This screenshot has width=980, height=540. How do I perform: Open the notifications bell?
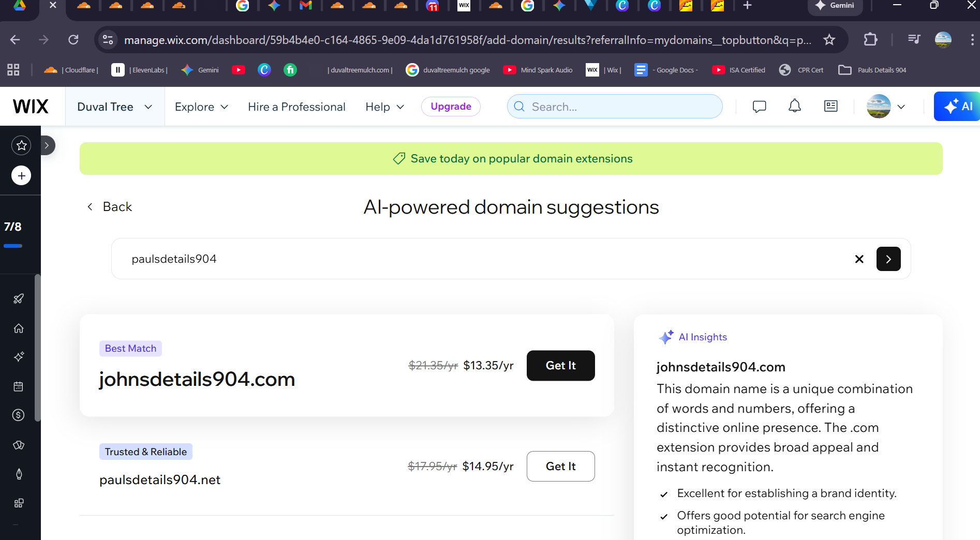pos(795,106)
